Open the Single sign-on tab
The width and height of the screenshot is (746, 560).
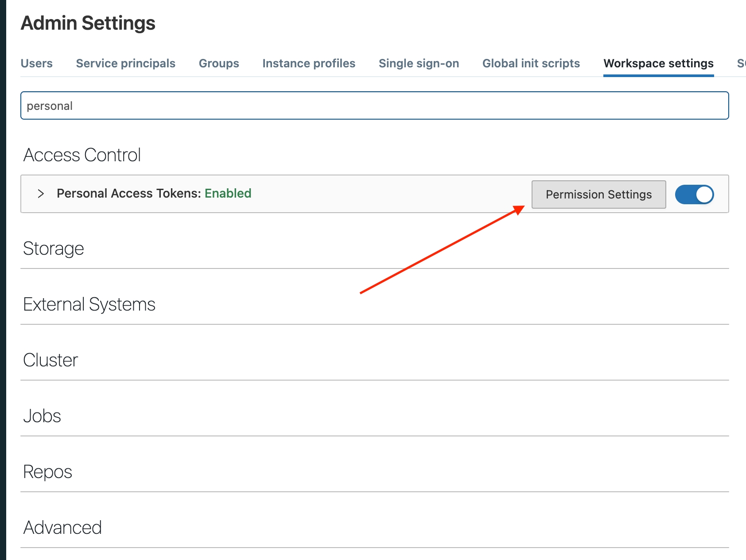click(x=419, y=63)
